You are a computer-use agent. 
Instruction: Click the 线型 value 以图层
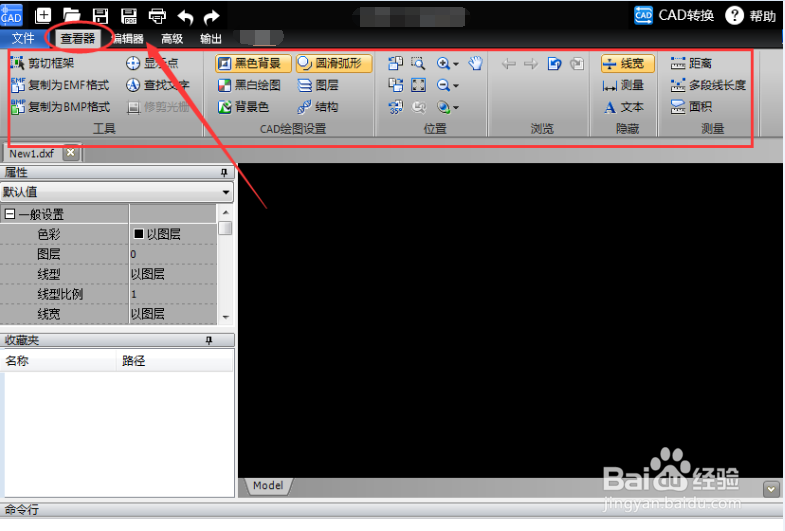tap(173, 274)
